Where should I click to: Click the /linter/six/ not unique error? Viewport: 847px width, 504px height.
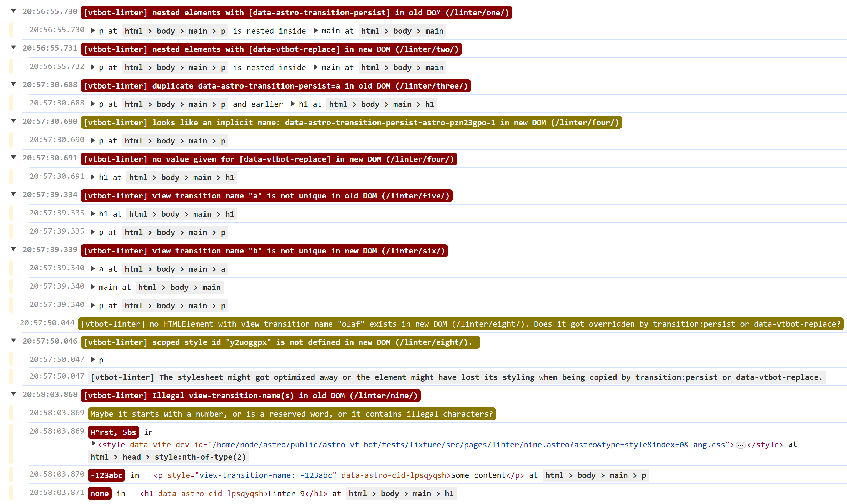pyautogui.click(x=264, y=251)
